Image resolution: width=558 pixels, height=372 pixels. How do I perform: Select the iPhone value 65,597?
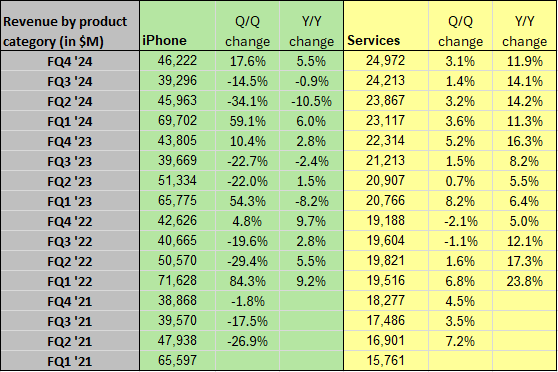[177, 361]
